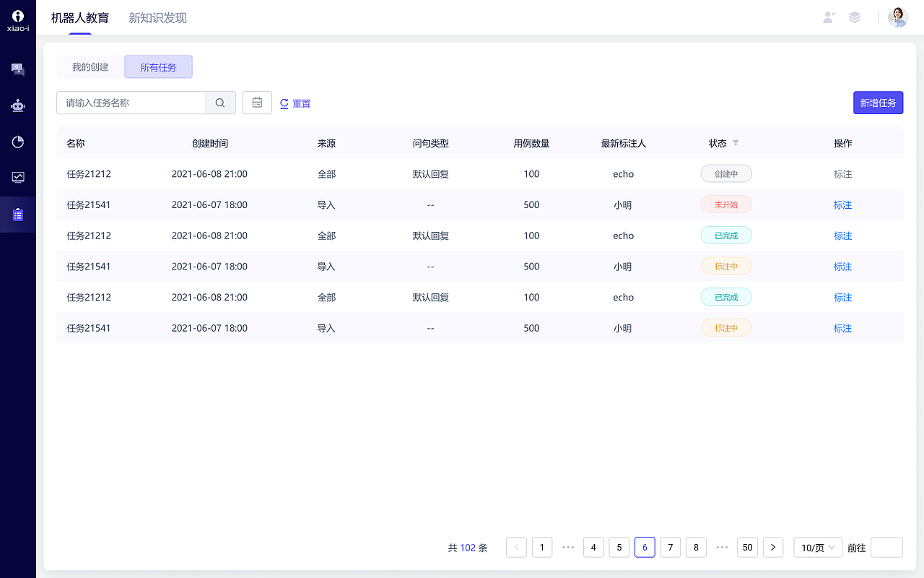
Task: Click the user verification icon in the header
Action: [829, 17]
